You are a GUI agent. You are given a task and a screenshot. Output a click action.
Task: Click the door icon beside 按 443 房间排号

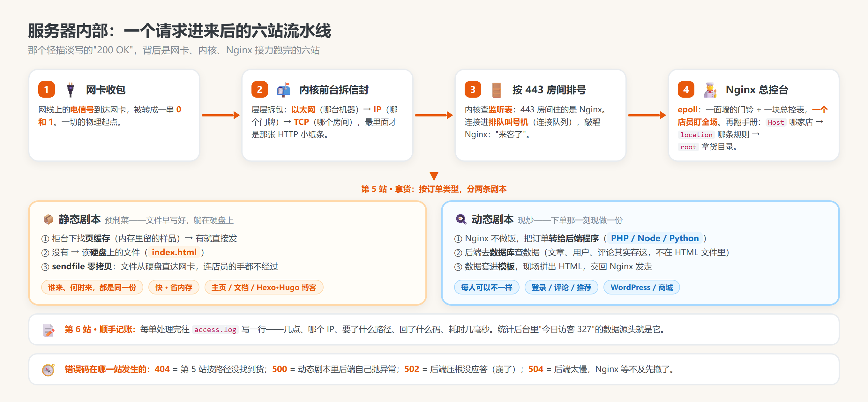(x=496, y=90)
